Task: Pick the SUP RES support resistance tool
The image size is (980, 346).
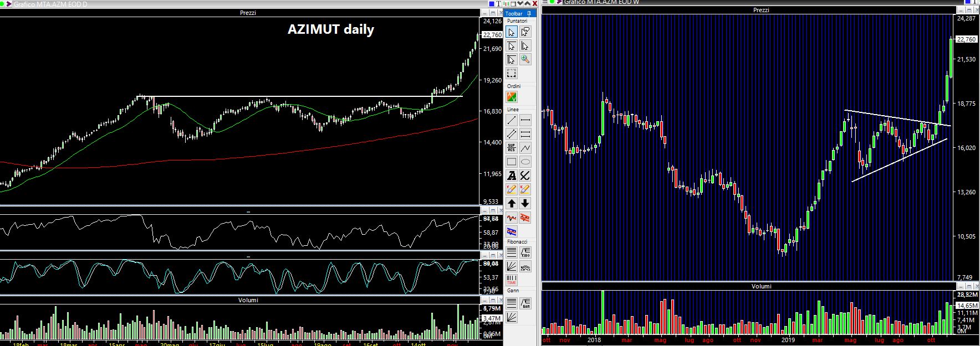Action: [x=512, y=148]
